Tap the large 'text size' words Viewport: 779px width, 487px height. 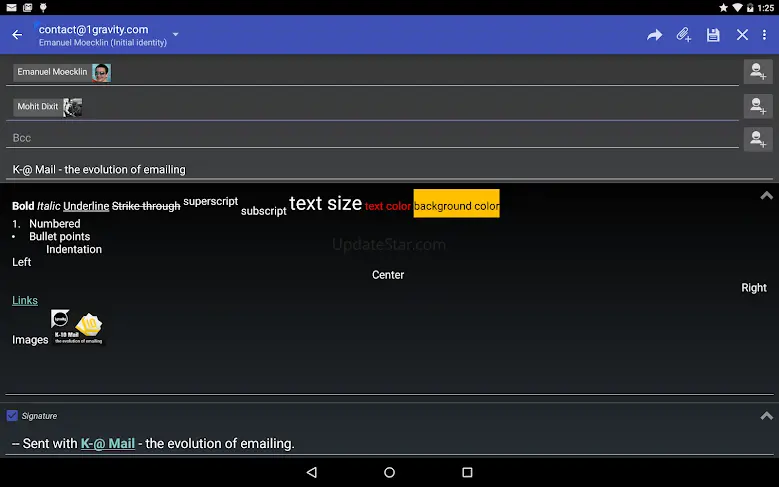click(325, 203)
